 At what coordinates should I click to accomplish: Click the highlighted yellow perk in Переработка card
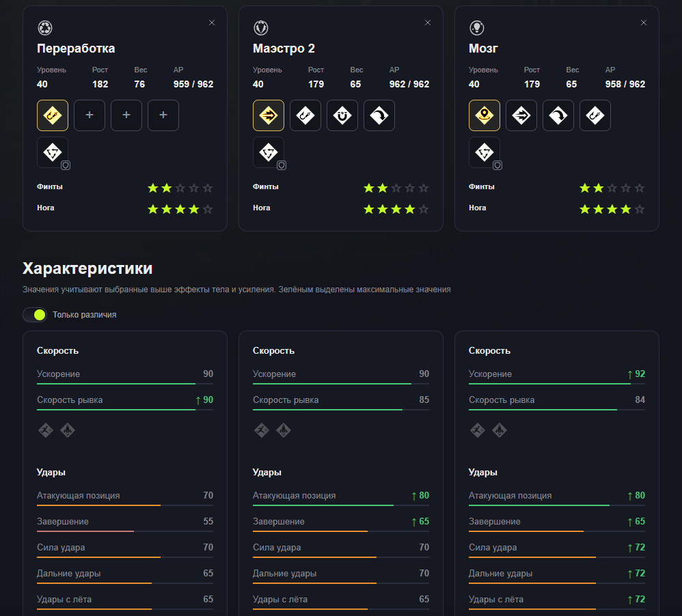(53, 115)
